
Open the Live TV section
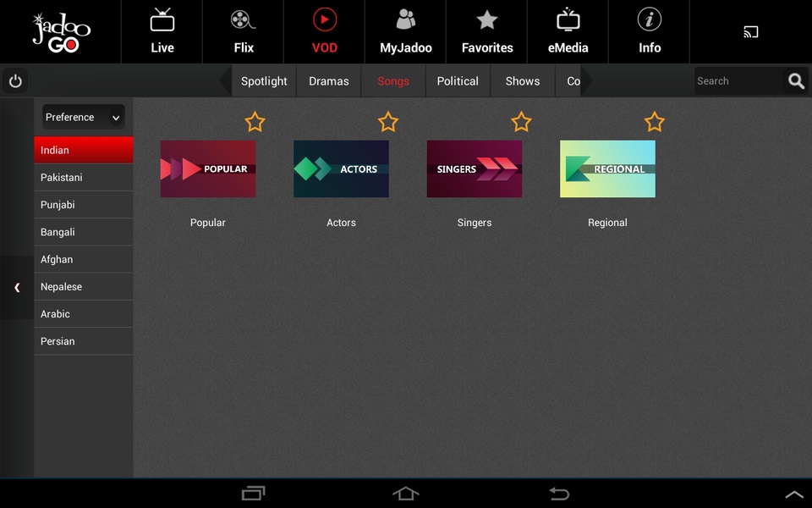162,31
